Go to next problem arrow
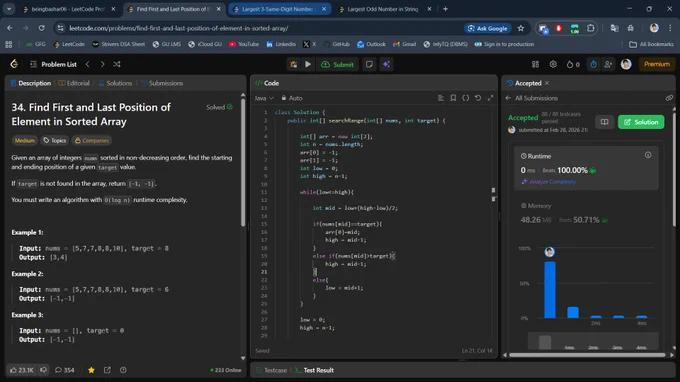This screenshot has width=680, height=382. pos(102,64)
